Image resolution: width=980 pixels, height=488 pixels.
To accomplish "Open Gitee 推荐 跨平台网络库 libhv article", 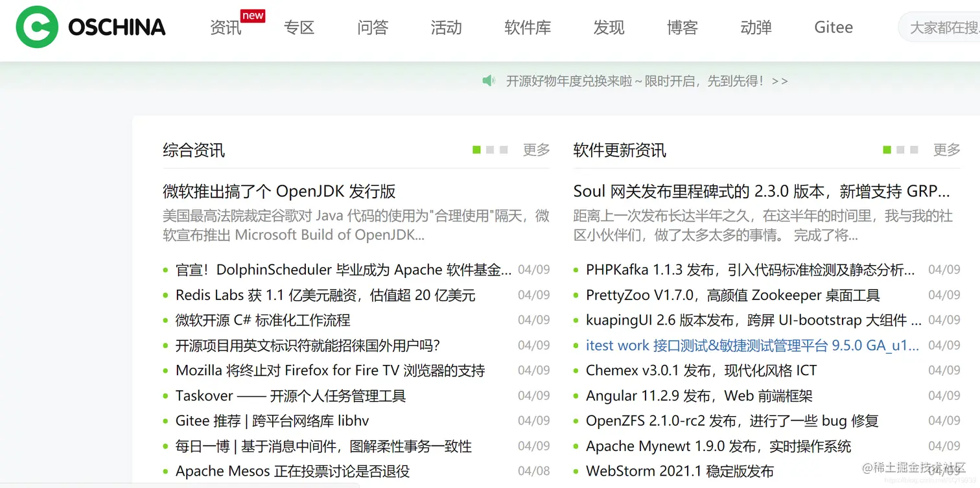I will coord(272,421).
